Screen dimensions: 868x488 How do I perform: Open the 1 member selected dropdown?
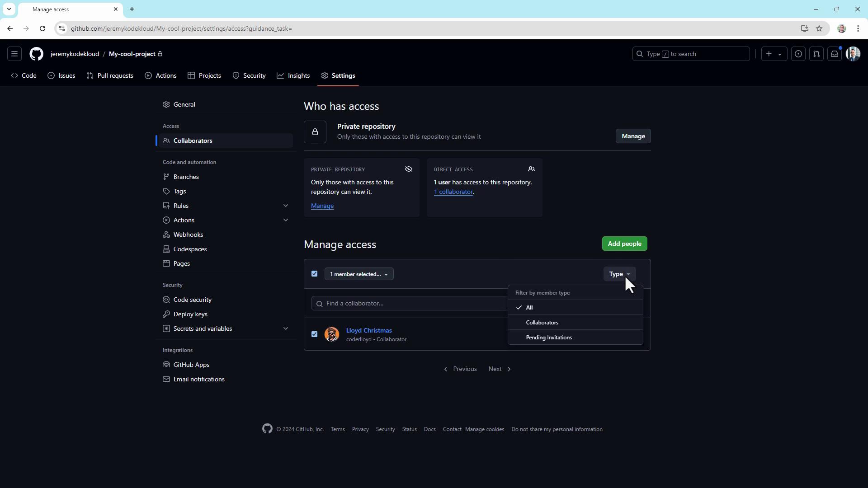click(x=359, y=274)
